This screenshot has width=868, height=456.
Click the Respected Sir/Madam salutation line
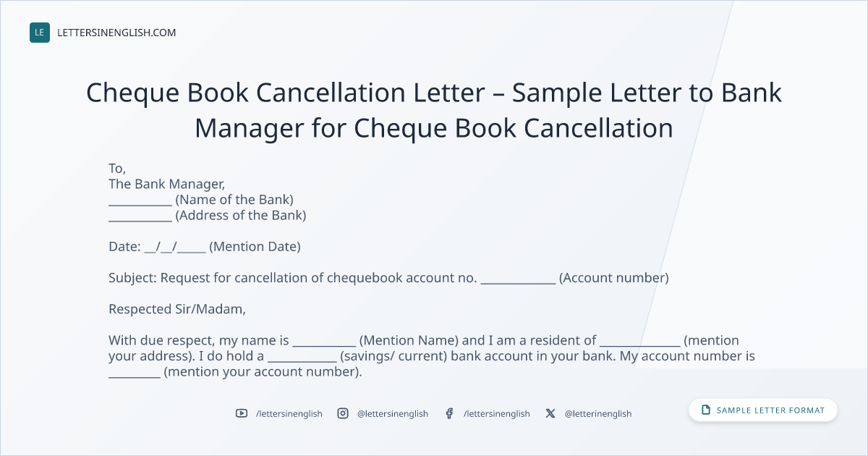pos(177,309)
